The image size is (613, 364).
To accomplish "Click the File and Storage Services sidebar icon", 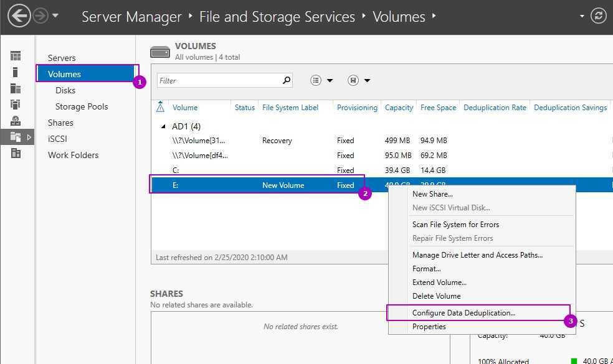I will [x=16, y=137].
